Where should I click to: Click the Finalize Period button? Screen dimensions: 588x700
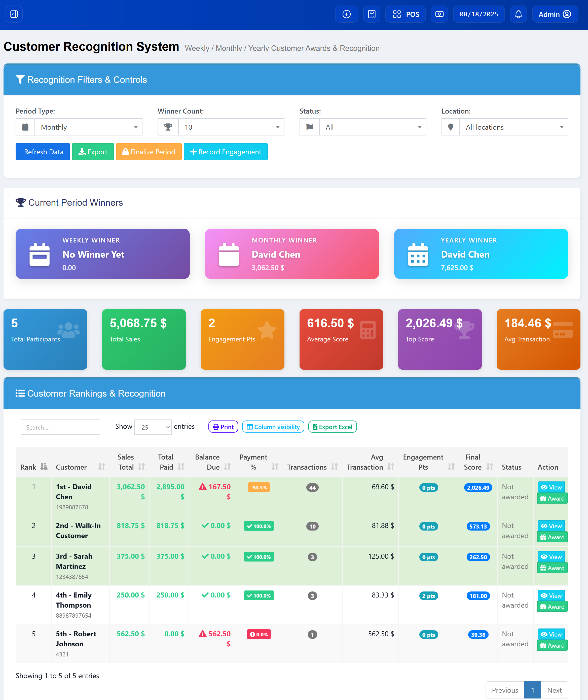pyautogui.click(x=149, y=152)
